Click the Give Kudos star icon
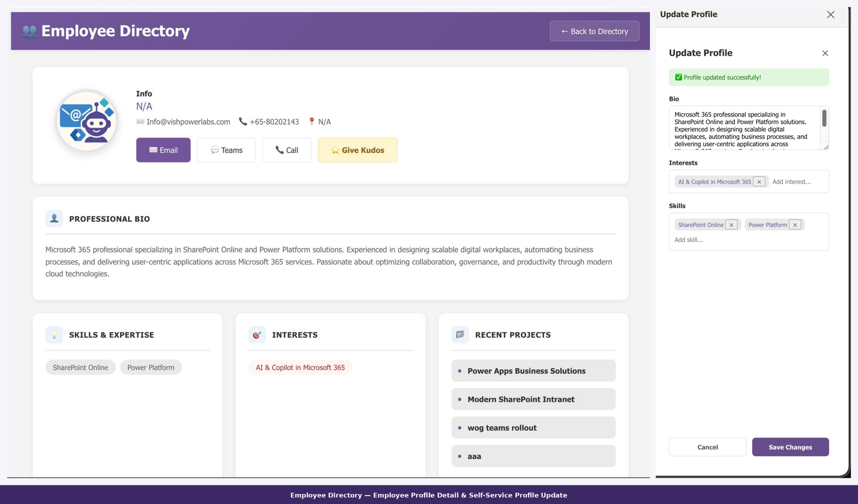The image size is (858, 504). (x=335, y=150)
